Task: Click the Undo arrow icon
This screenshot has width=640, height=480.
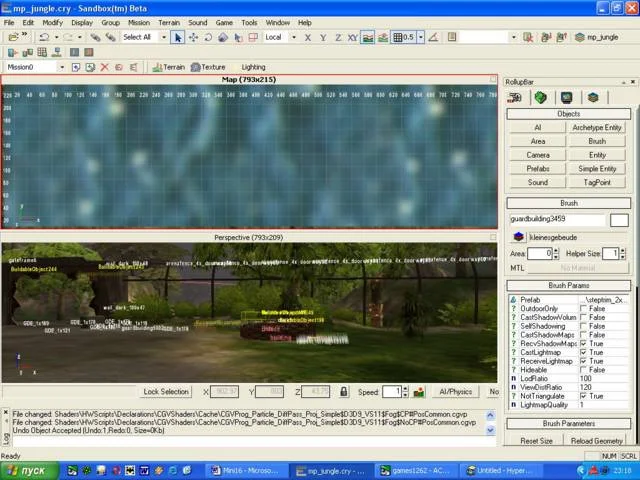Action: pos(44,37)
